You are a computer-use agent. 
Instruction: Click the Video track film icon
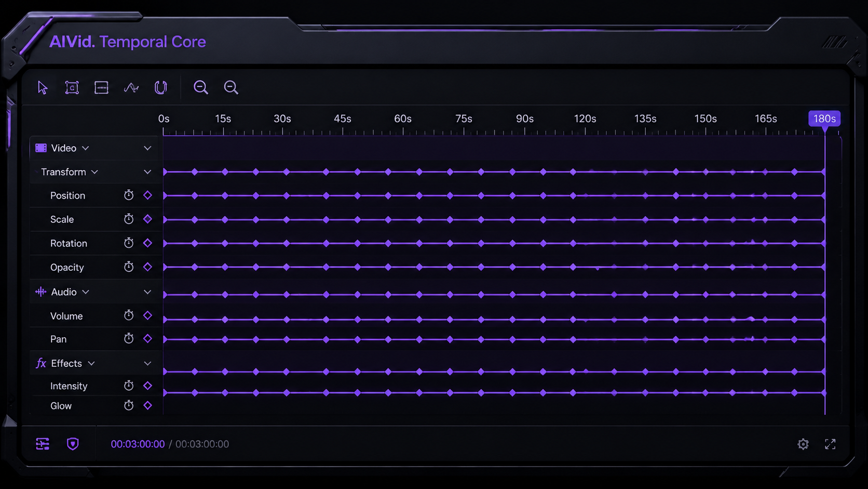click(41, 148)
